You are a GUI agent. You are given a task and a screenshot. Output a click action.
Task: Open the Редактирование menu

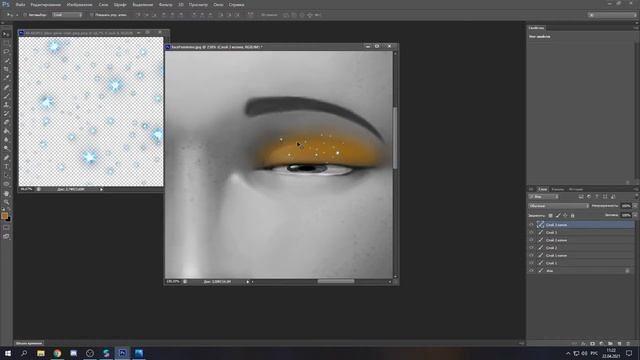pos(46,5)
